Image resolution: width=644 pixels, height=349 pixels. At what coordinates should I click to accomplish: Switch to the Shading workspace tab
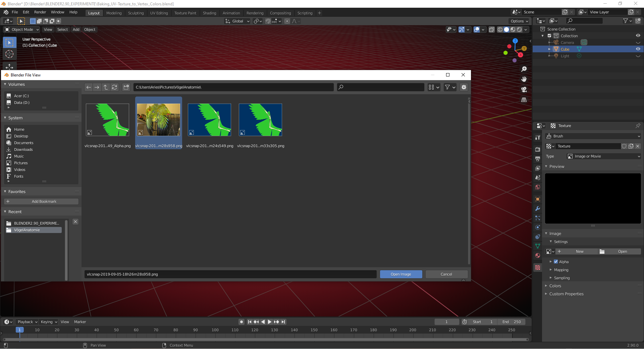[x=209, y=13]
